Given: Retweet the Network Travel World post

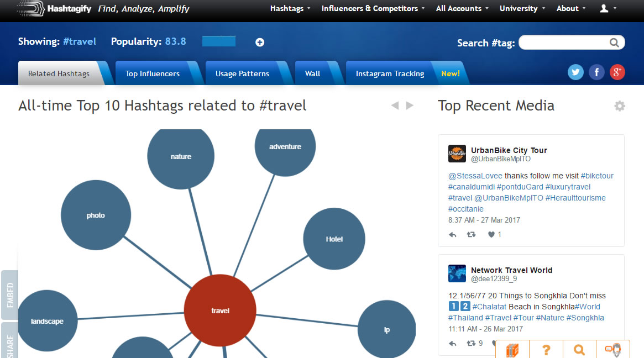Looking at the screenshot, I should click(471, 343).
